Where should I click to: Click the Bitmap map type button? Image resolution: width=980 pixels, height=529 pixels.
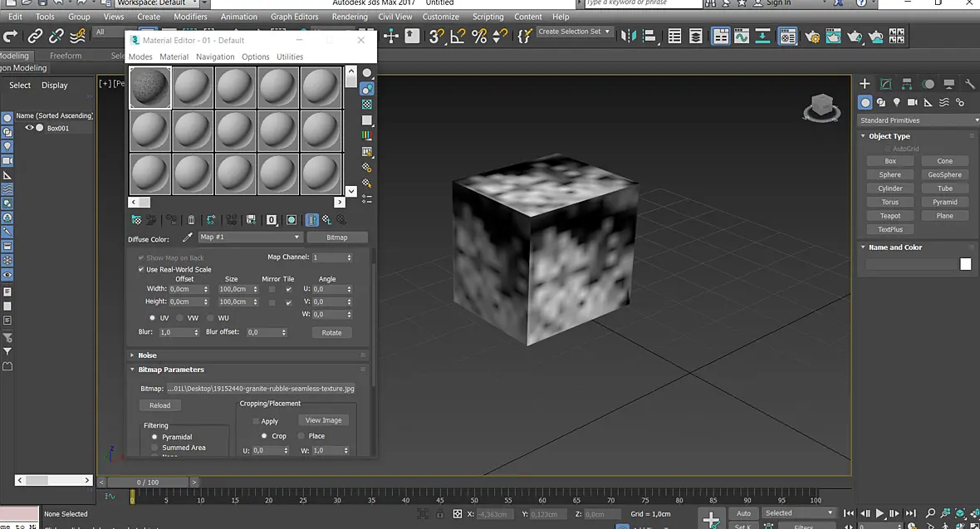pos(337,237)
